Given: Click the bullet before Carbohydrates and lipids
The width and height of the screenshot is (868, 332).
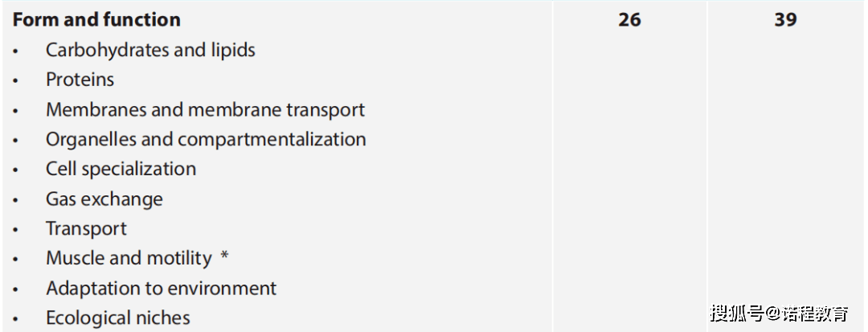Looking at the screenshot, I should [15, 51].
